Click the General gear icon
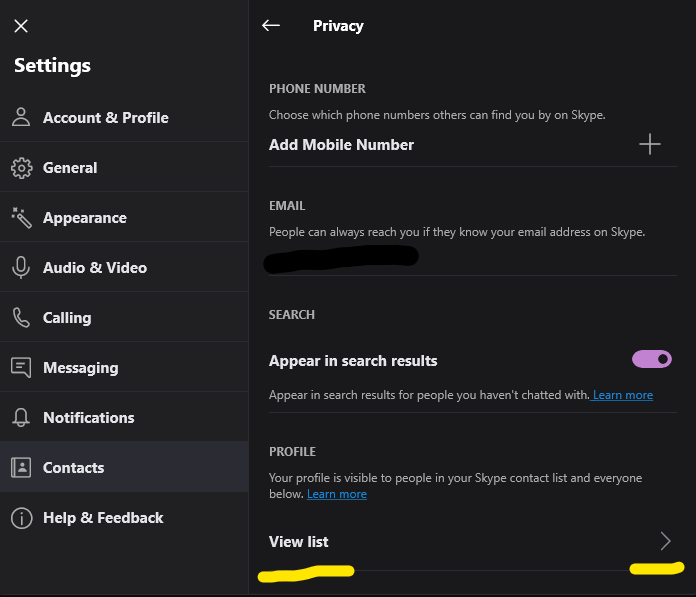Viewport: 696px width, 597px height. coord(21,167)
